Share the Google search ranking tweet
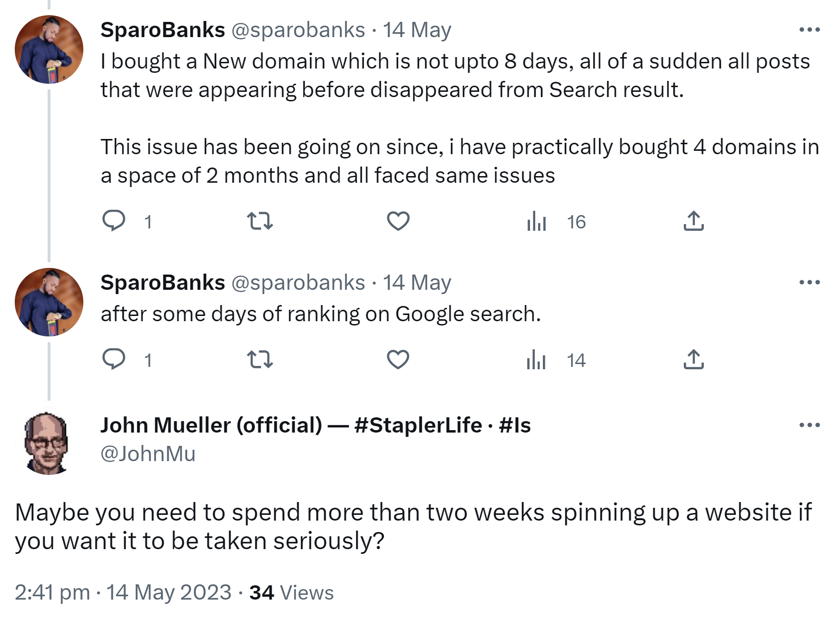Screen dimensions: 840x621 tap(693, 359)
